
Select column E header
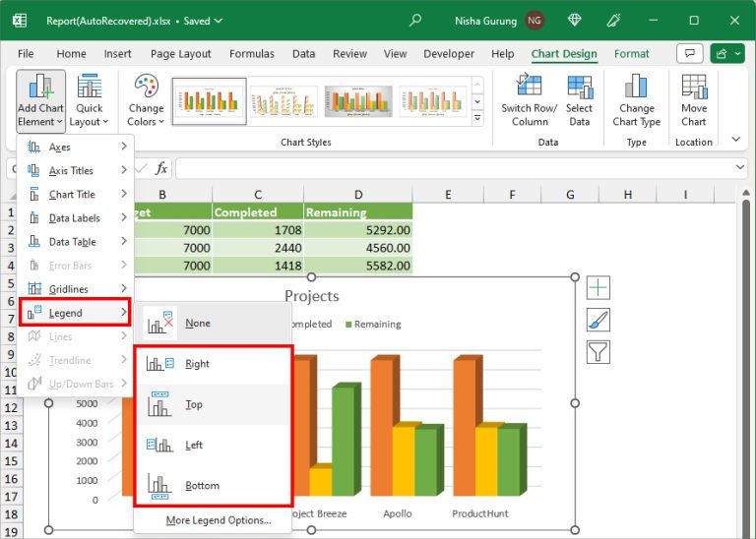[x=448, y=195]
